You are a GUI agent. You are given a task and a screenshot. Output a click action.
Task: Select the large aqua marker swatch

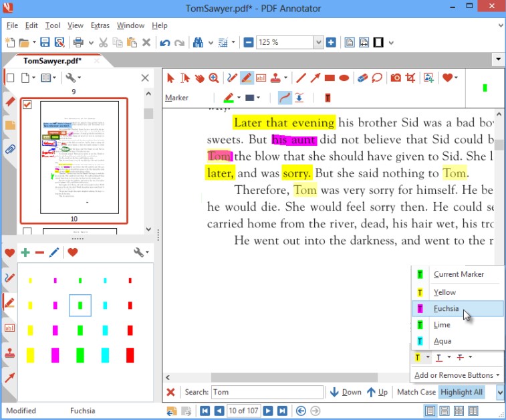105,355
